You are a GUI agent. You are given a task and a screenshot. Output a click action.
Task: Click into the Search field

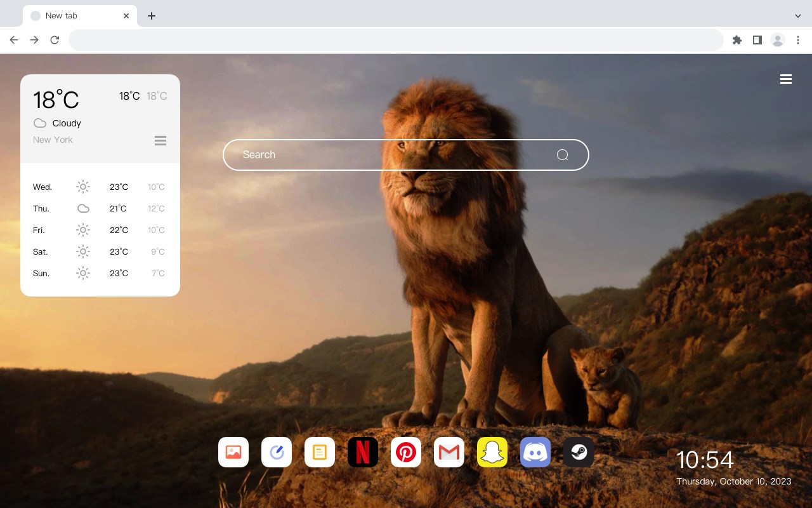pos(406,155)
